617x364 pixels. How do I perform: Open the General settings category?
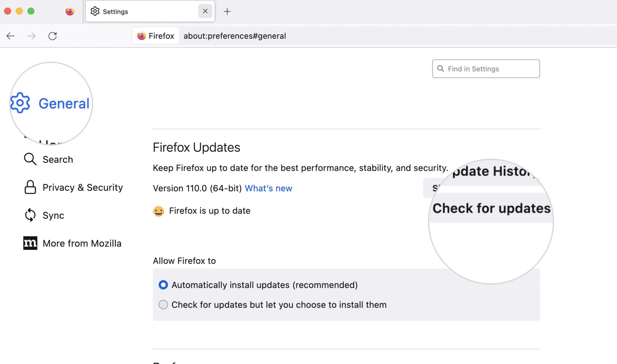click(x=50, y=103)
